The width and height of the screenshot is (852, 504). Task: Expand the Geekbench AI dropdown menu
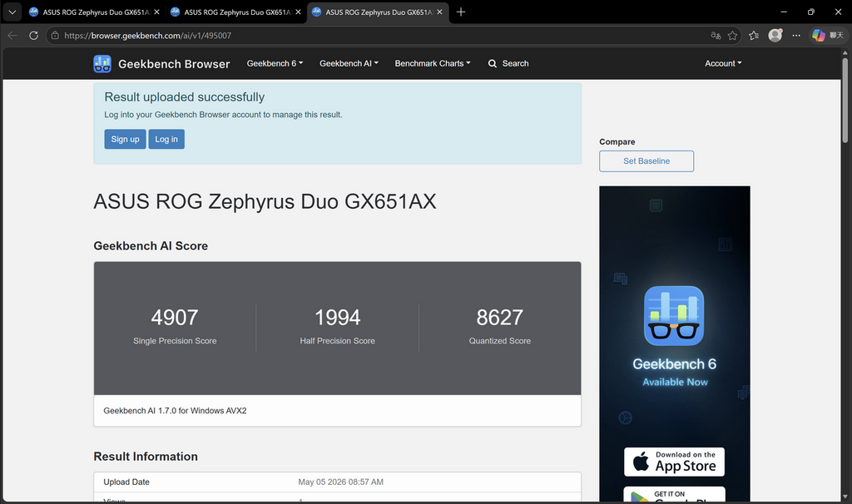click(x=349, y=63)
